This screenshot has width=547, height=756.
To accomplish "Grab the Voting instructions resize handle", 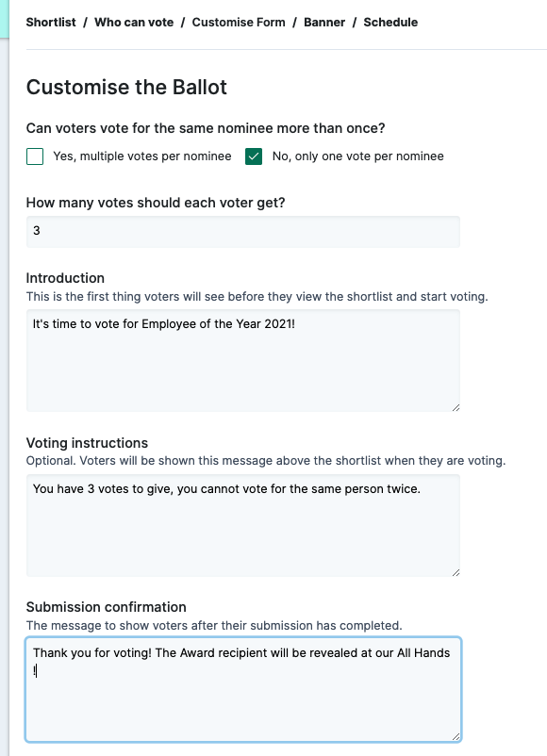I will point(456,573).
